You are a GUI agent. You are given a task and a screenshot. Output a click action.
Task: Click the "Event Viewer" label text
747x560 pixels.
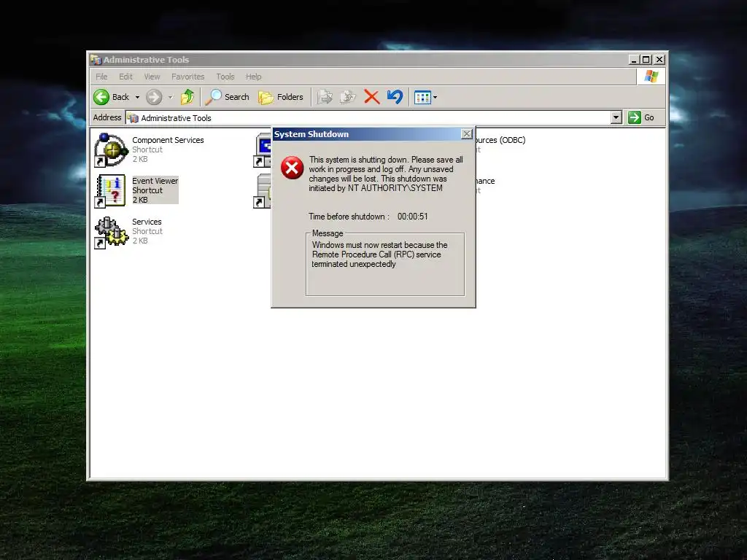(x=155, y=181)
